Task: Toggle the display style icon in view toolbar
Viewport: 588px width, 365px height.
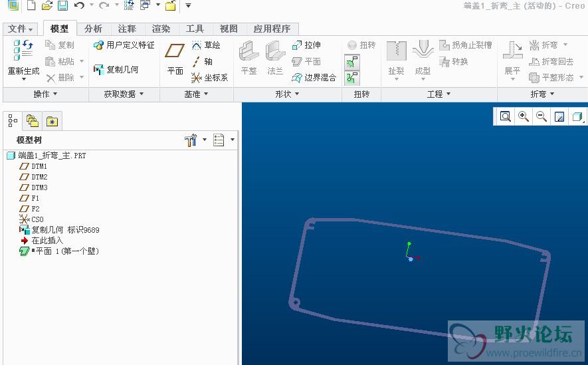Action: (577, 116)
